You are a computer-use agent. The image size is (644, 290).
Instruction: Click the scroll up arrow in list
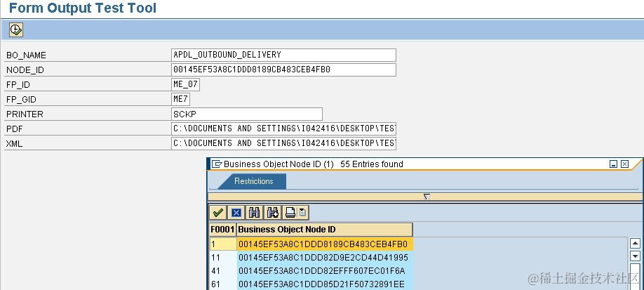635,244
